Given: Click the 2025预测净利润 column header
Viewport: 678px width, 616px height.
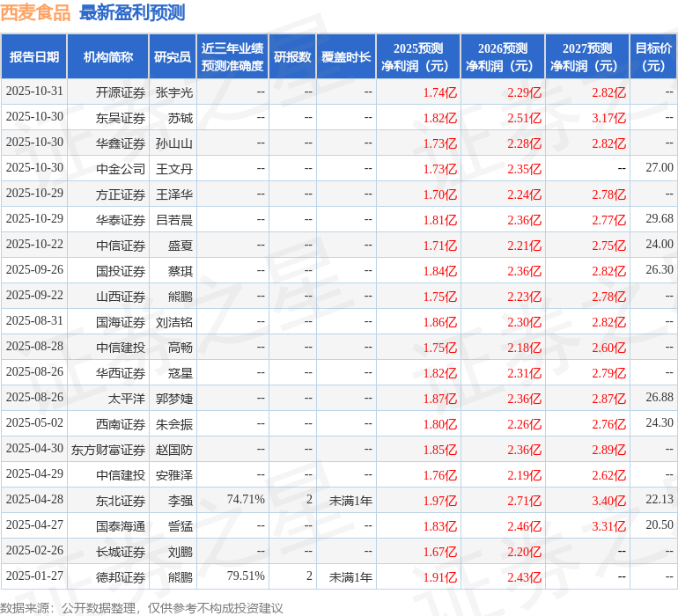Looking at the screenshot, I should tap(418, 57).
